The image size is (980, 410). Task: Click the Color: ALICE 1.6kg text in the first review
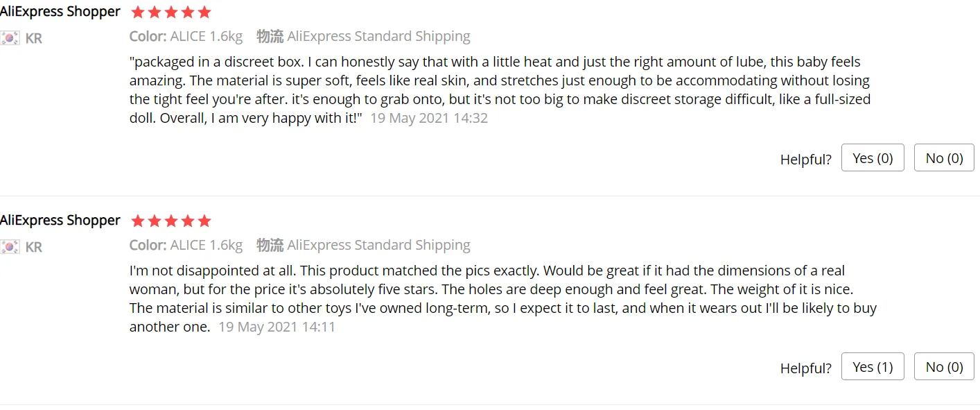pos(186,36)
